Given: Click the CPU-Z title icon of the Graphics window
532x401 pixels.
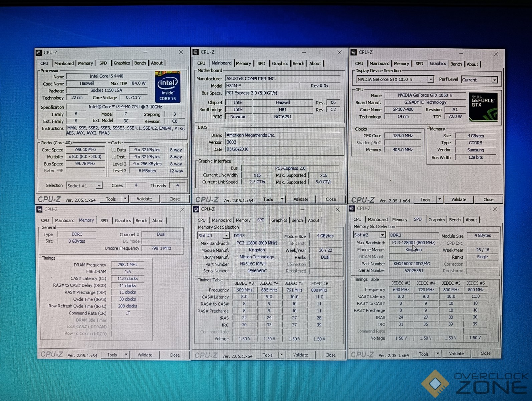Looking at the screenshot, I should tap(353, 52).
